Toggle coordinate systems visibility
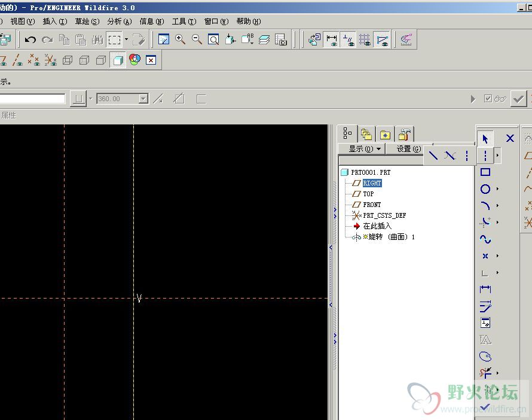Screen dimensions: 532x420 pos(51,60)
